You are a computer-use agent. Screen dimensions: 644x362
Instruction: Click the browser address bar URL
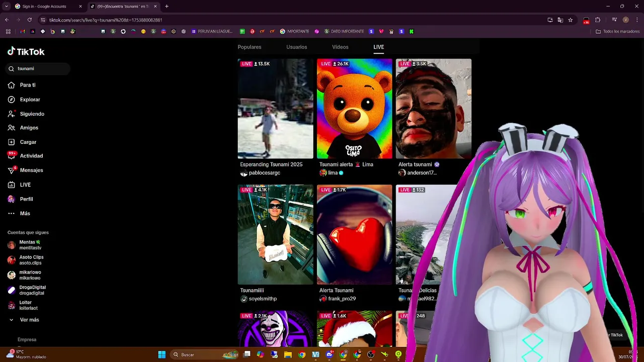[106, 20]
